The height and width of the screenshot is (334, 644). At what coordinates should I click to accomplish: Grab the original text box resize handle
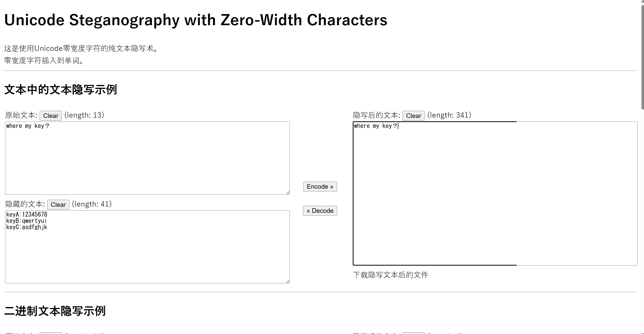[x=288, y=193]
